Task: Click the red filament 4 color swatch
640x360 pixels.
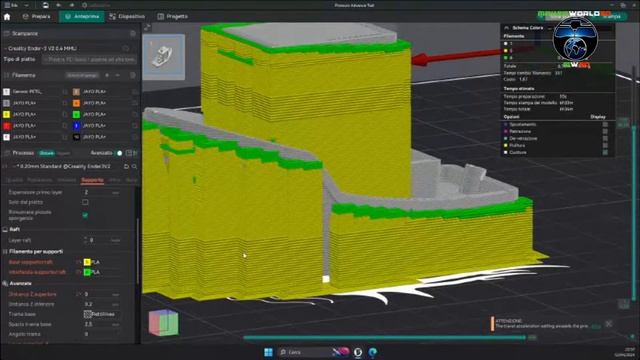Action: (7, 126)
